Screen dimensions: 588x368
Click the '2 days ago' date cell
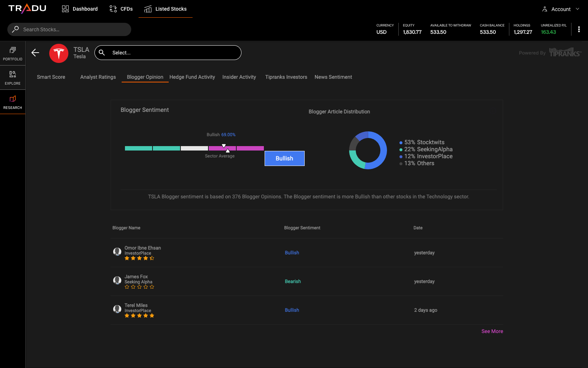[x=426, y=310]
